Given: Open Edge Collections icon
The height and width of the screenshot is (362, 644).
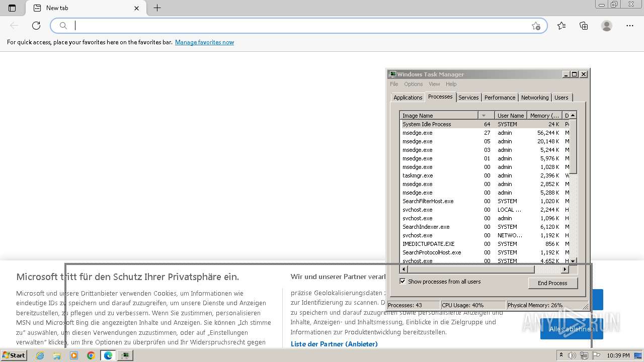Looking at the screenshot, I should coord(584,26).
